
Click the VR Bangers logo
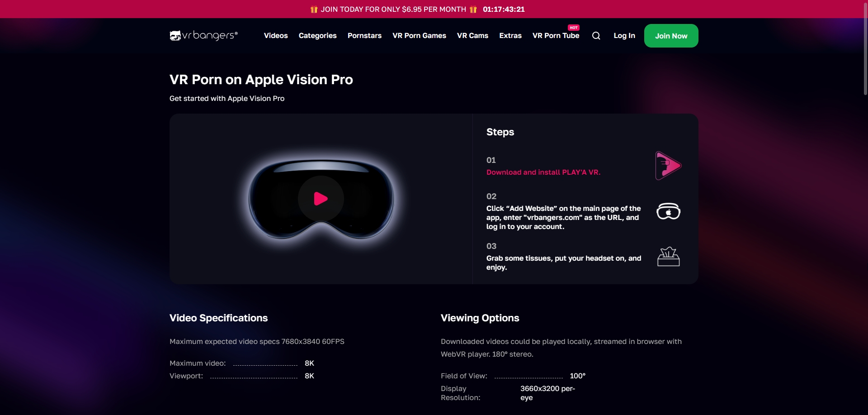coord(203,35)
